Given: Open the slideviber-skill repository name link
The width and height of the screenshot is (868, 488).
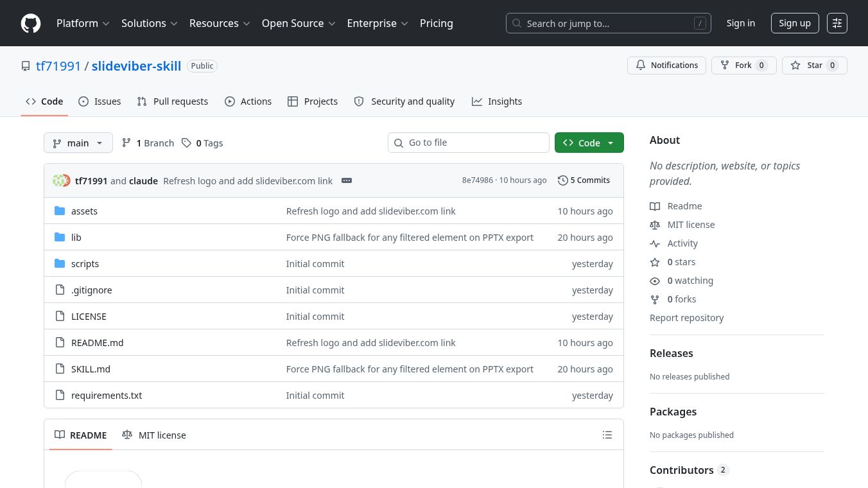Looking at the screenshot, I should coord(136,66).
